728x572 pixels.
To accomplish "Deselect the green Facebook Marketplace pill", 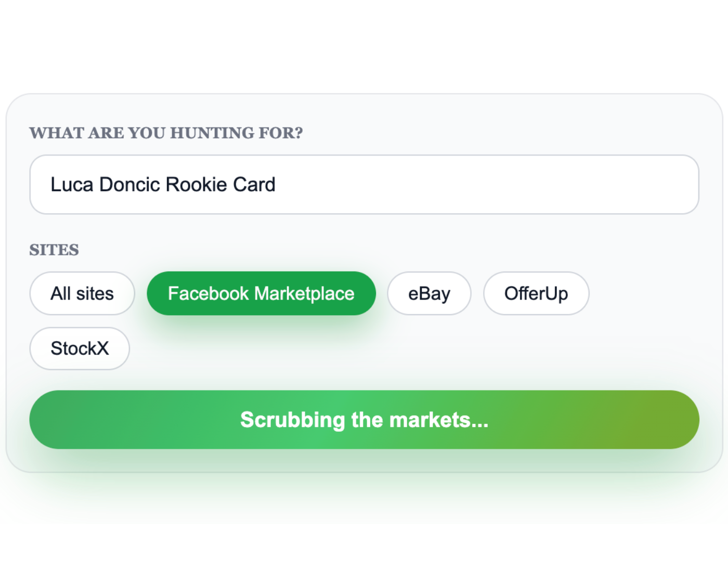I will click(x=261, y=293).
